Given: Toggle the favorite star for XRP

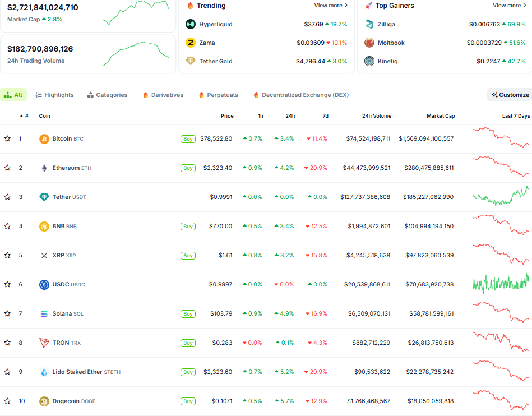Looking at the screenshot, I should coord(7,255).
